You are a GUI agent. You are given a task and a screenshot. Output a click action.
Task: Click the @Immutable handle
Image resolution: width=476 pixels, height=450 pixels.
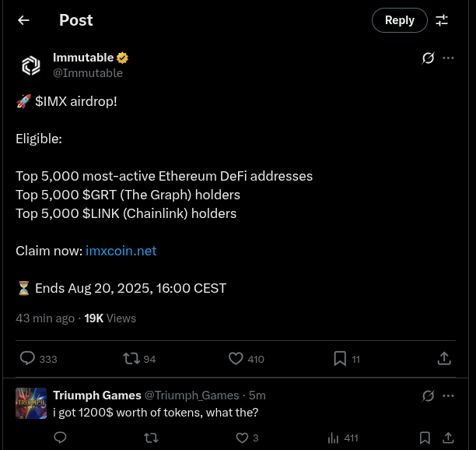(87, 73)
